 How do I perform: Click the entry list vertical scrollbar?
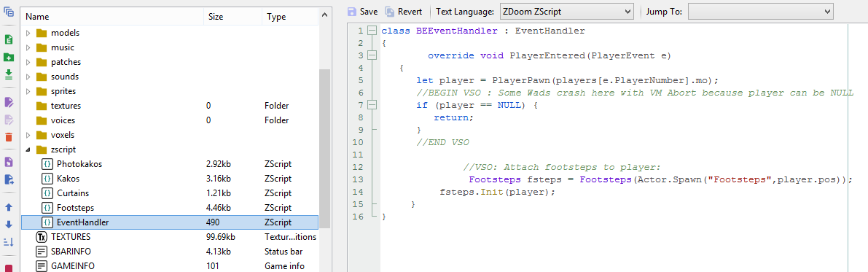pos(325,149)
